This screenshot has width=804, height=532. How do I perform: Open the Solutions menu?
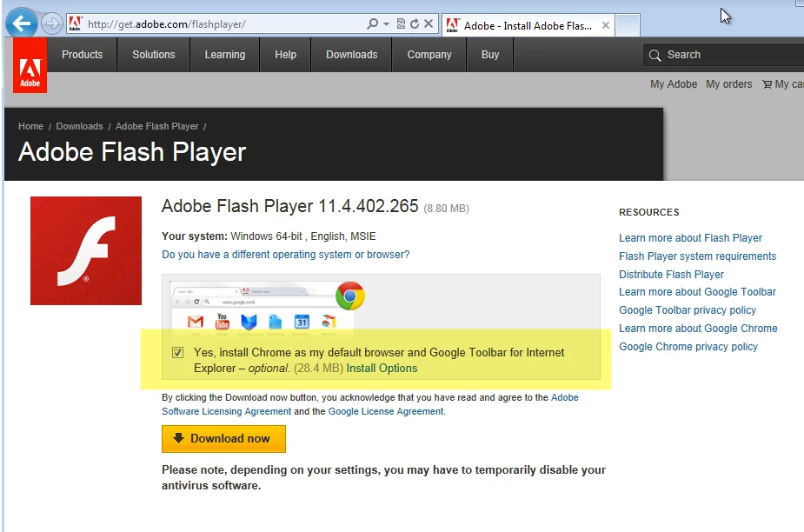point(153,55)
